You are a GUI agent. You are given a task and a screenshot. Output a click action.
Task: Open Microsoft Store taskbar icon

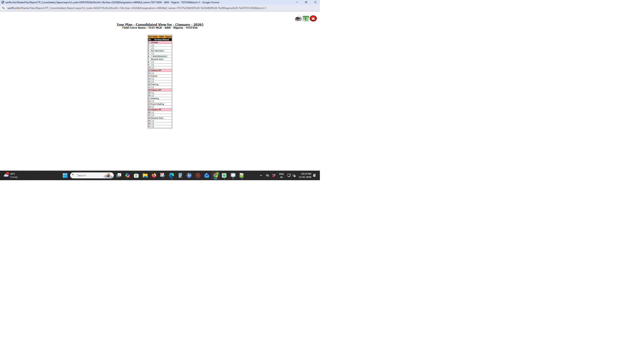pyautogui.click(x=136, y=175)
